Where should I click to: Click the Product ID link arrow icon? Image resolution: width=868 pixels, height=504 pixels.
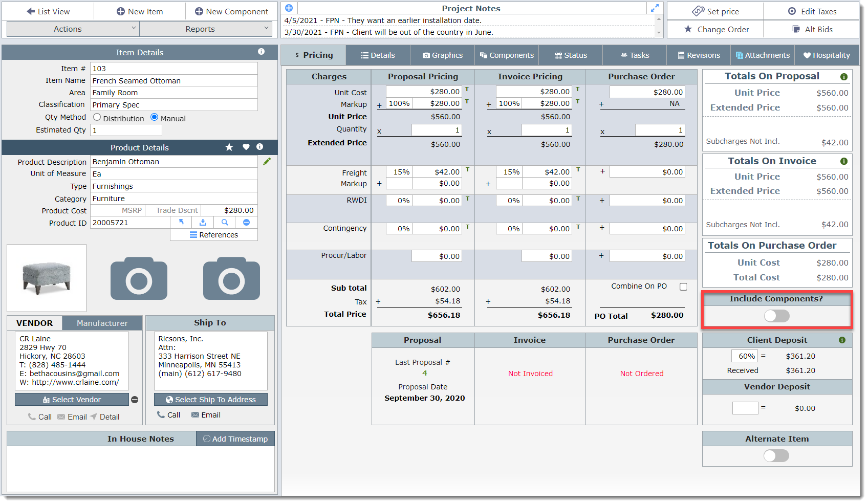pos(181,223)
